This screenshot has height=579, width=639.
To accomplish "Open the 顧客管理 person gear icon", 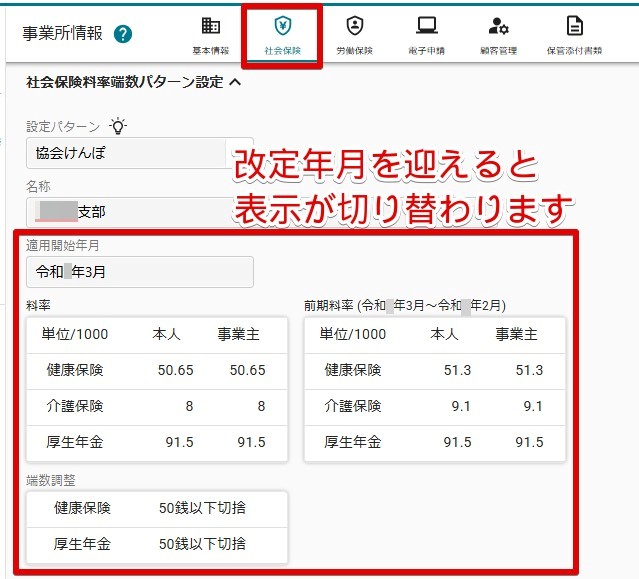I will click(498, 26).
